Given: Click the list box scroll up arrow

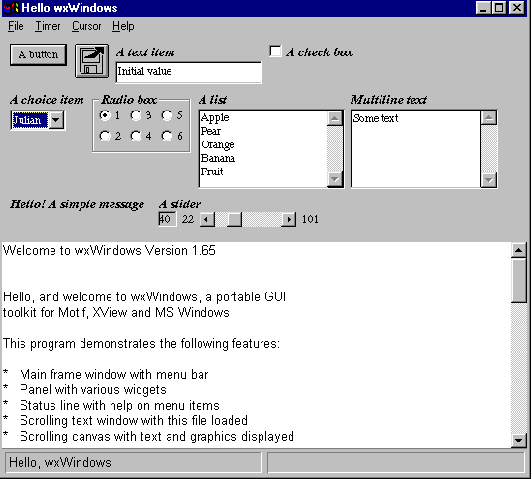Looking at the screenshot, I should click(335, 118).
